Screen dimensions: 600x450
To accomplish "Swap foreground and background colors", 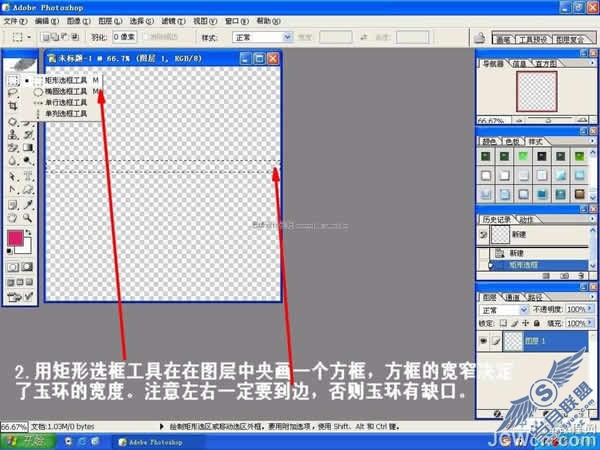I will pyautogui.click(x=28, y=232).
